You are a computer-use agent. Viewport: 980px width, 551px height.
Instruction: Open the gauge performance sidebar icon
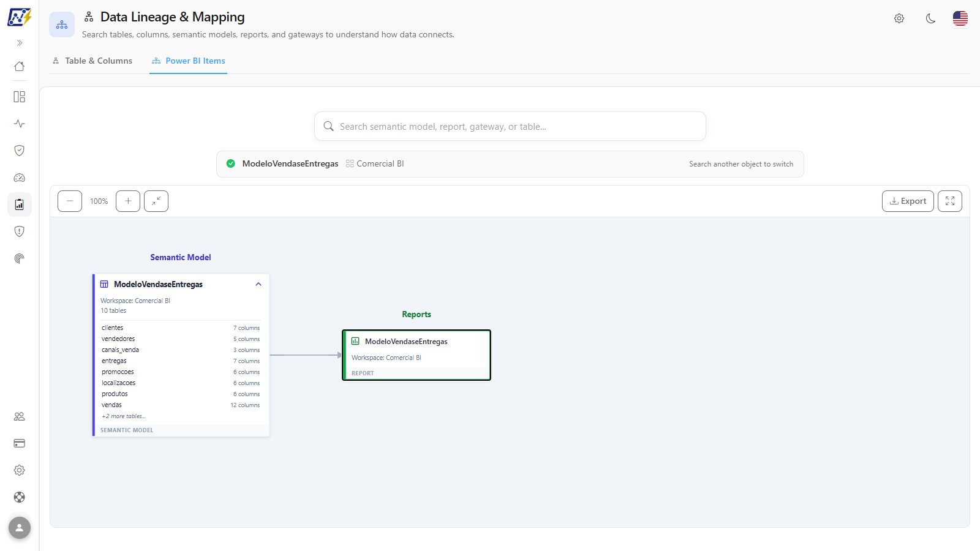coord(20,178)
